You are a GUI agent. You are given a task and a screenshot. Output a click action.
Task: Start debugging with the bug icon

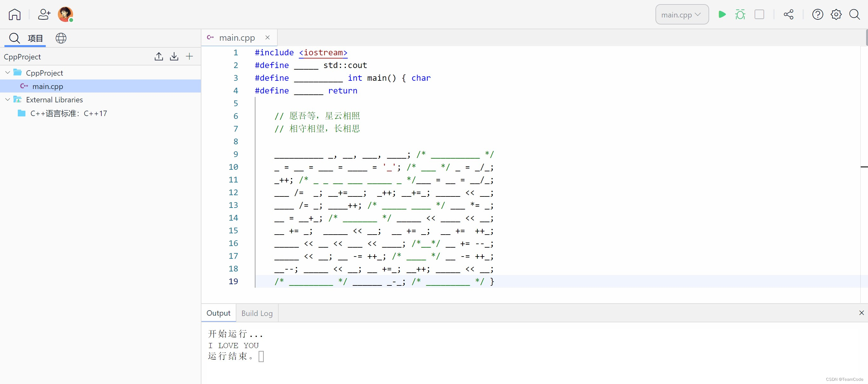pos(740,15)
